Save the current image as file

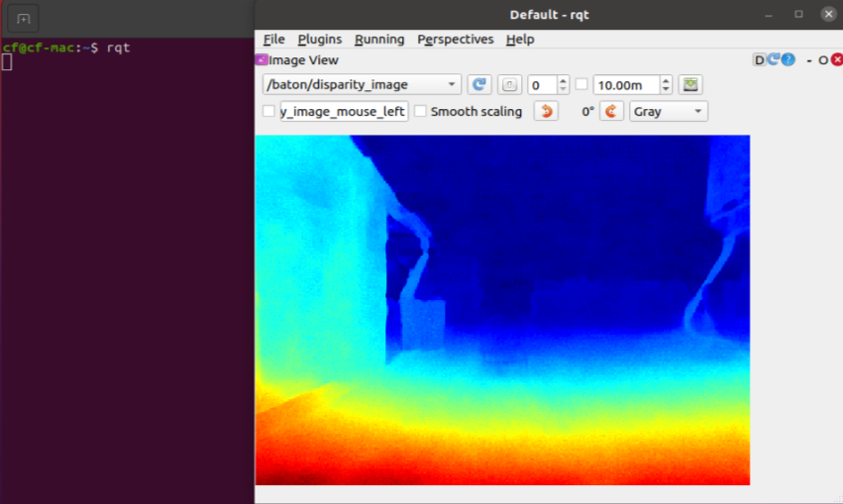pos(690,85)
